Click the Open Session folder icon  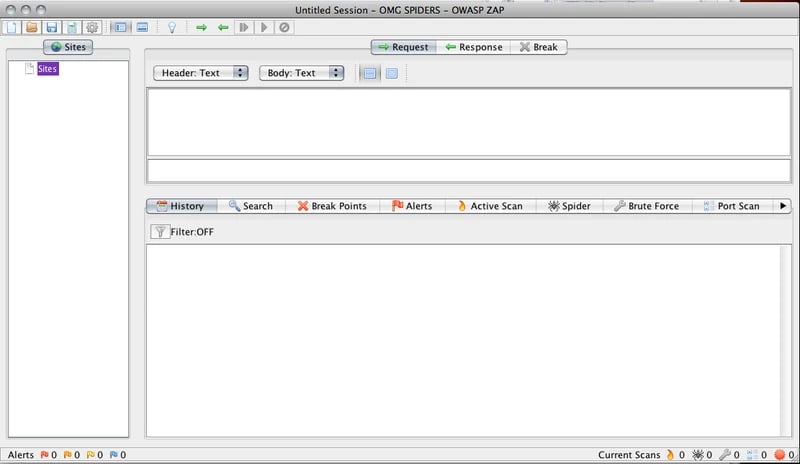[x=31, y=27]
